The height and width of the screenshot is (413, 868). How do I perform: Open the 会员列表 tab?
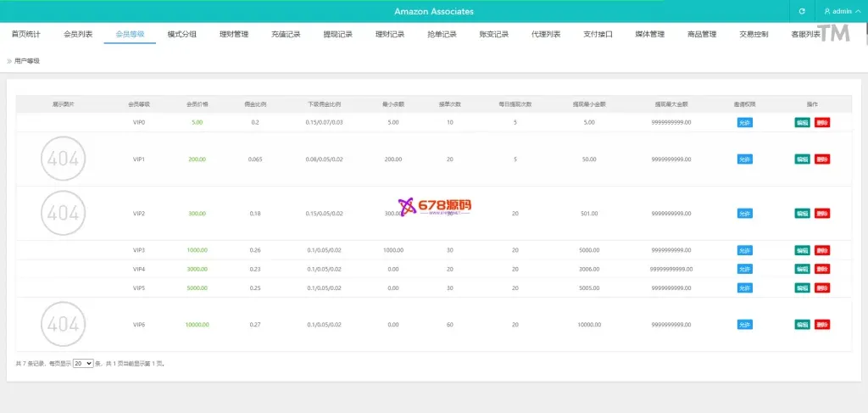(78, 35)
